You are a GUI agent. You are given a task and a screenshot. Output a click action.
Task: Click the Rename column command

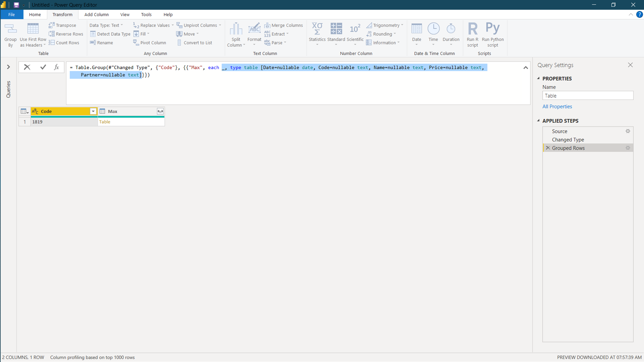(x=101, y=42)
